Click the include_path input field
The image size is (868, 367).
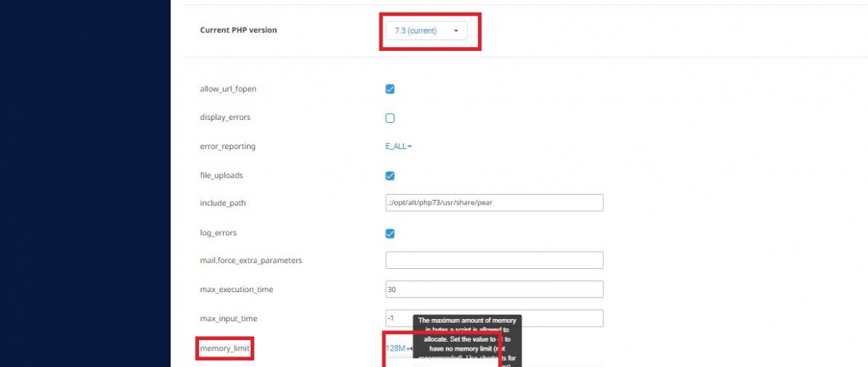(x=495, y=202)
